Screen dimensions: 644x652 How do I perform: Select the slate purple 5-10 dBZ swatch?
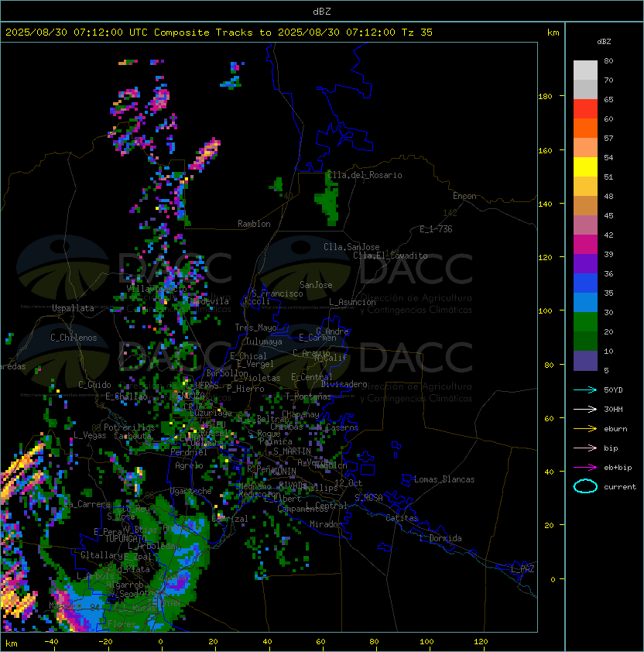coord(585,361)
